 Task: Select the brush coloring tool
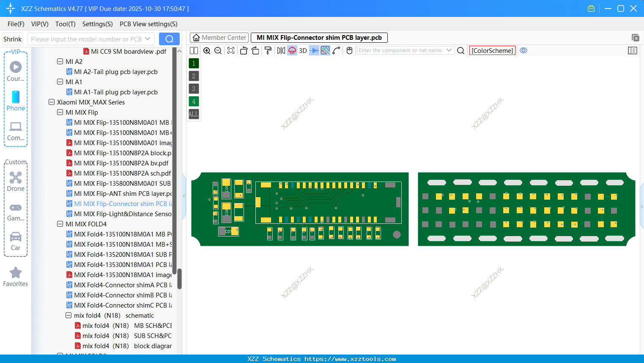coord(268,50)
